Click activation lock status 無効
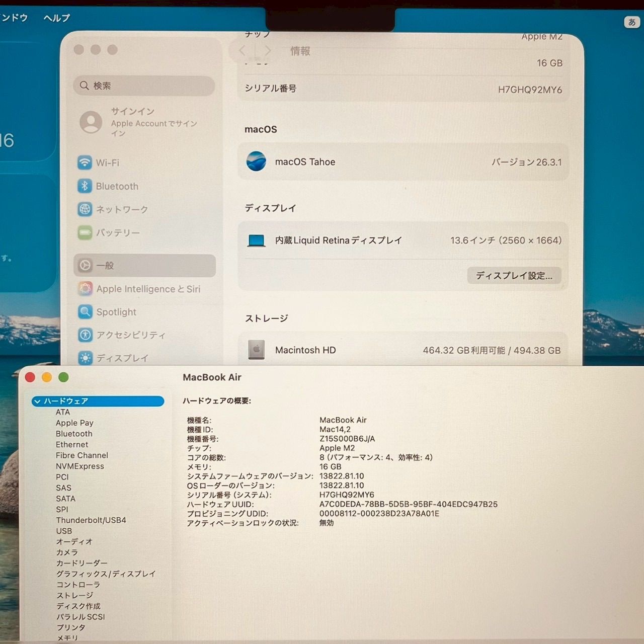The image size is (644, 644). (x=327, y=523)
